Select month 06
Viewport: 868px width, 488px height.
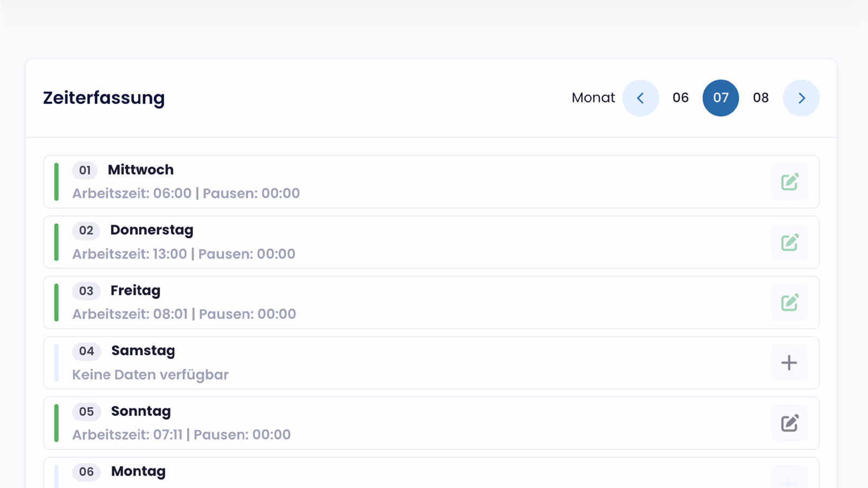pos(680,98)
